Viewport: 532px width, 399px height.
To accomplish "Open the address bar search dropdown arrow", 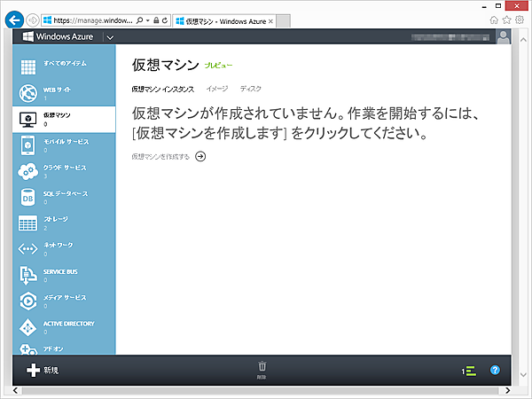I will (x=149, y=20).
